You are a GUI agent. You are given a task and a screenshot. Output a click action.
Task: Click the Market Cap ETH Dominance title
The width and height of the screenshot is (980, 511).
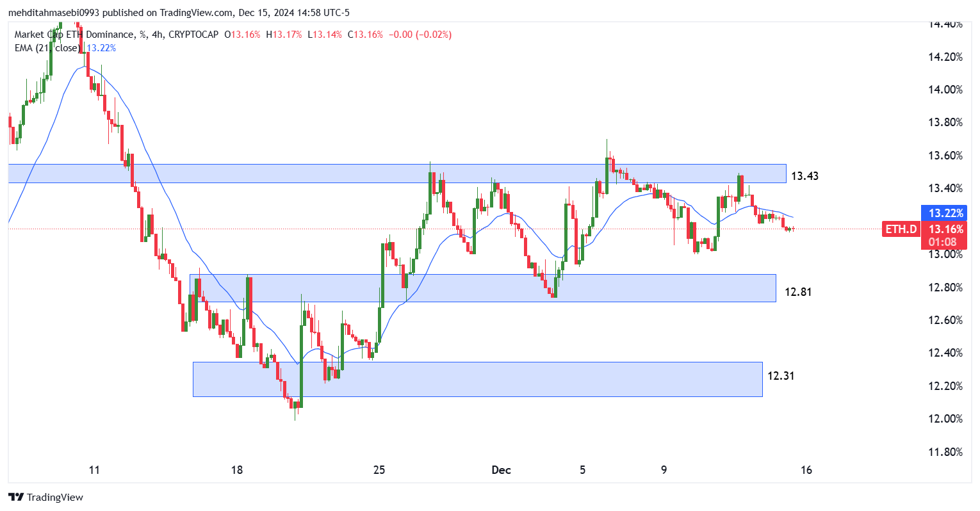[74, 35]
